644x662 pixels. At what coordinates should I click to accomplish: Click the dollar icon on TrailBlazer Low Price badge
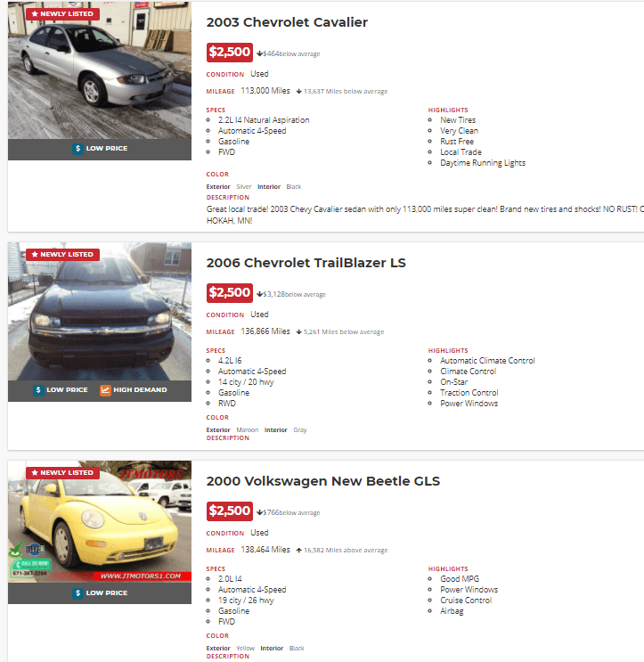tap(39, 389)
